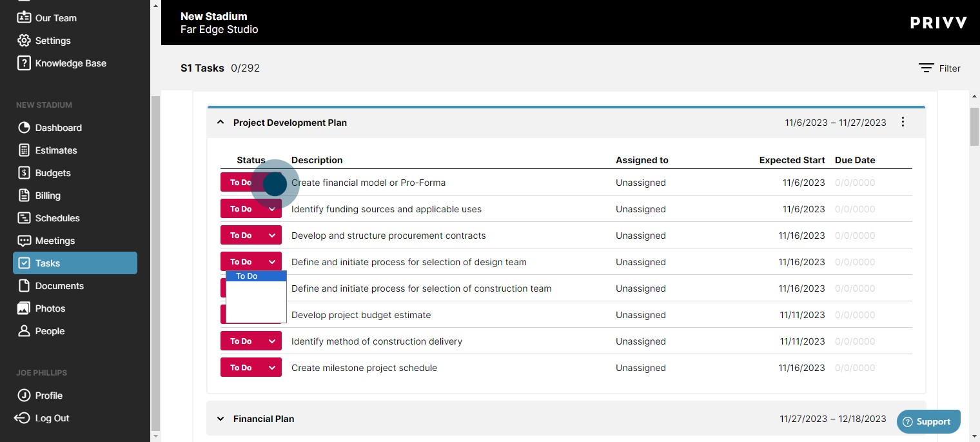Click the Status column header
The width and height of the screenshot is (980, 442).
(251, 160)
